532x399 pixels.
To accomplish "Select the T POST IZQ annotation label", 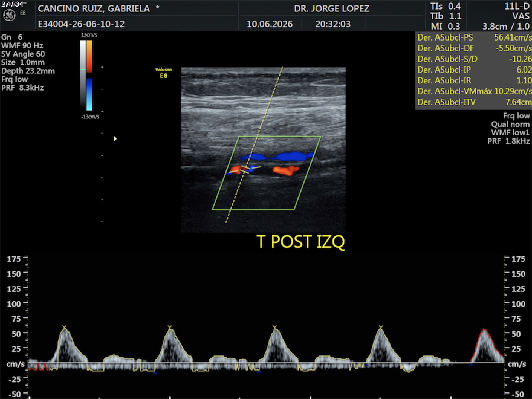I will pos(300,242).
